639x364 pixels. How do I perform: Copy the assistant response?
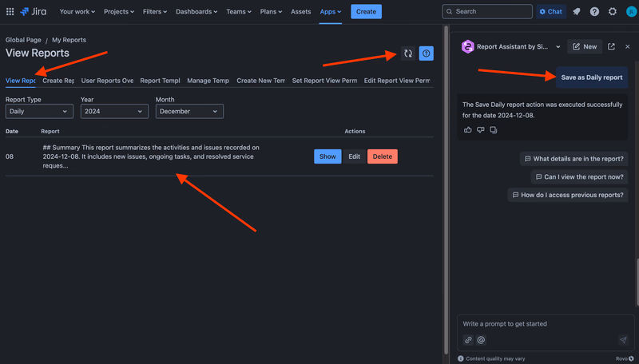[x=494, y=130]
